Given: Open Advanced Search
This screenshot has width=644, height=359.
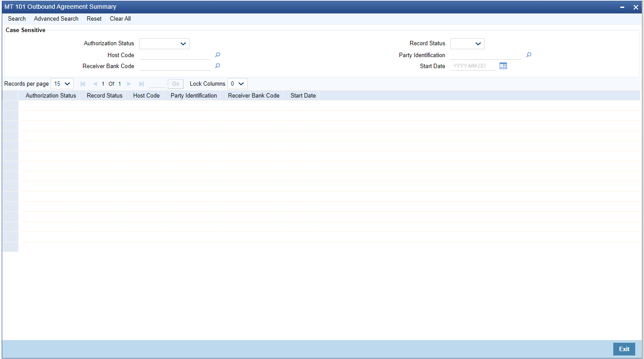Looking at the screenshot, I should (56, 19).
